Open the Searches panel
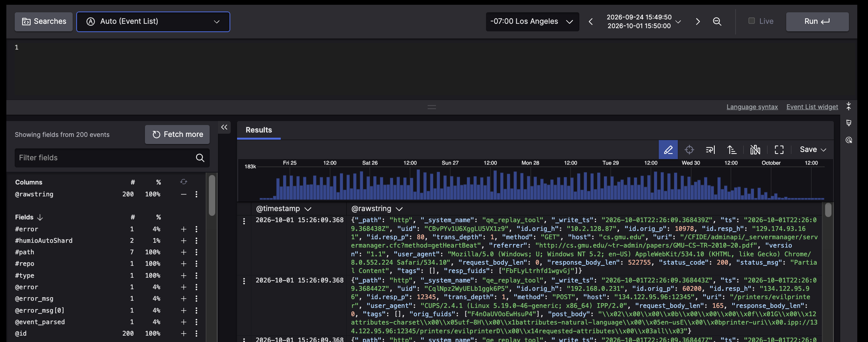Image resolution: width=868 pixels, height=342 pixels. click(44, 21)
